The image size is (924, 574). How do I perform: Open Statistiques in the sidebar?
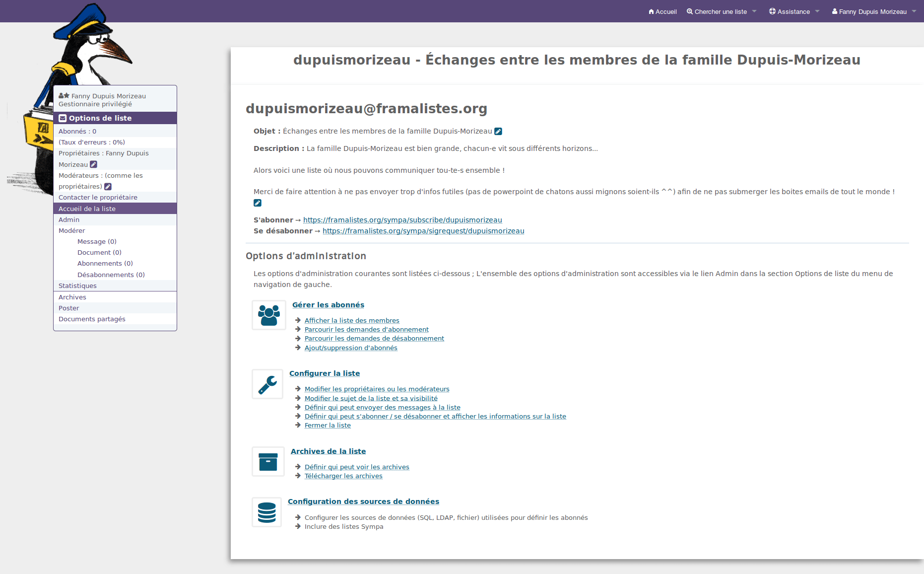pos(77,286)
